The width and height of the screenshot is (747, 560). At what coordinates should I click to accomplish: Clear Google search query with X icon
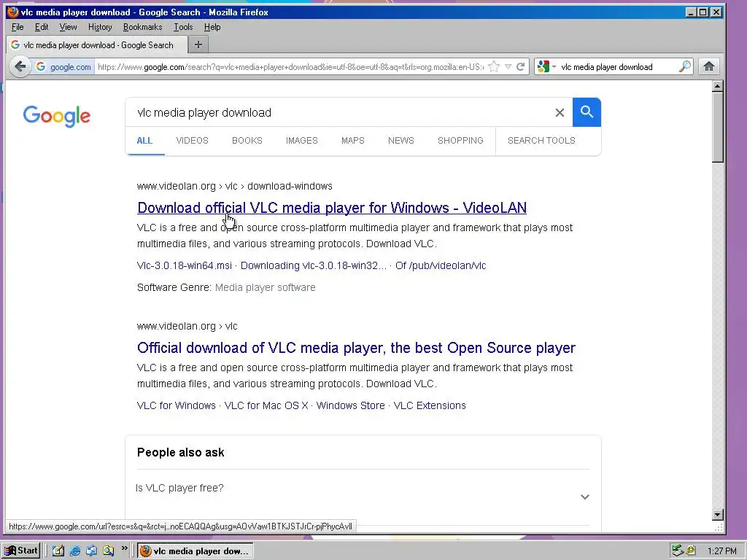tap(560, 112)
